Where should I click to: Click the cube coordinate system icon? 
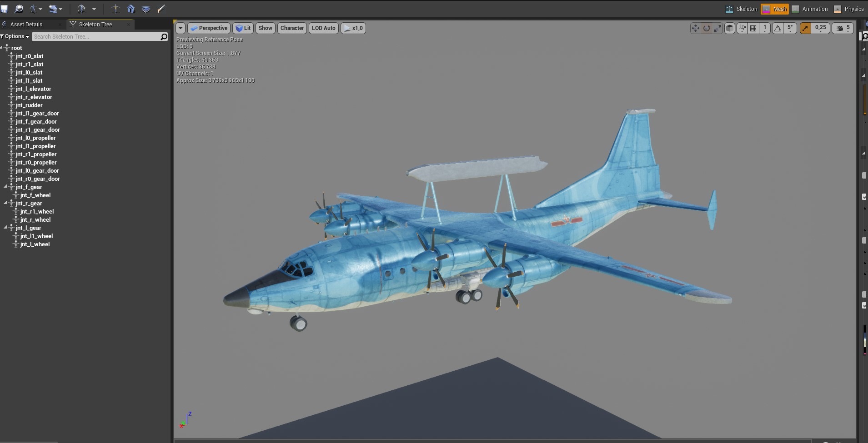point(729,28)
